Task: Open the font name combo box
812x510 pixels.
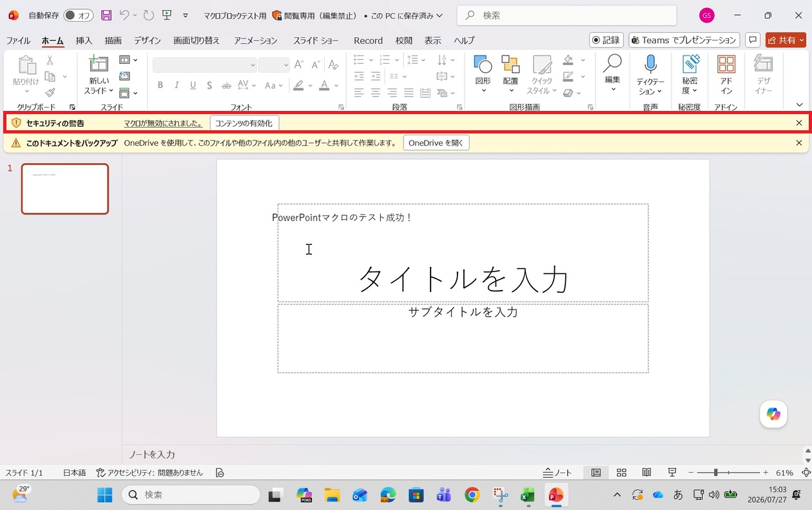Action: click(x=205, y=64)
